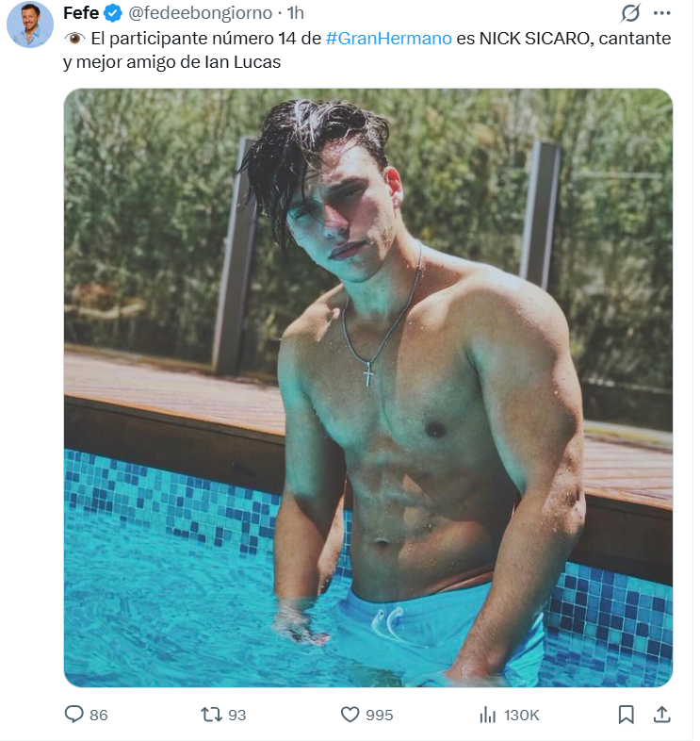
Task: Open the tweet via the 1h timestamp
Action: point(295,13)
